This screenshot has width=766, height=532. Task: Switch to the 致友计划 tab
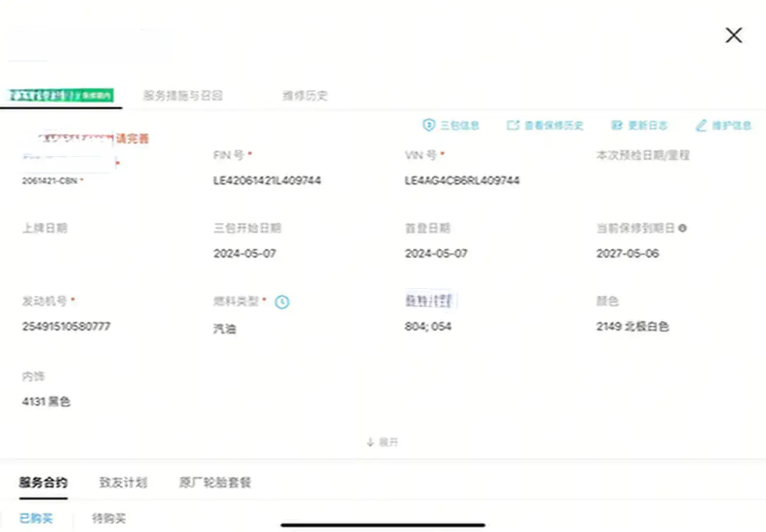tap(123, 482)
